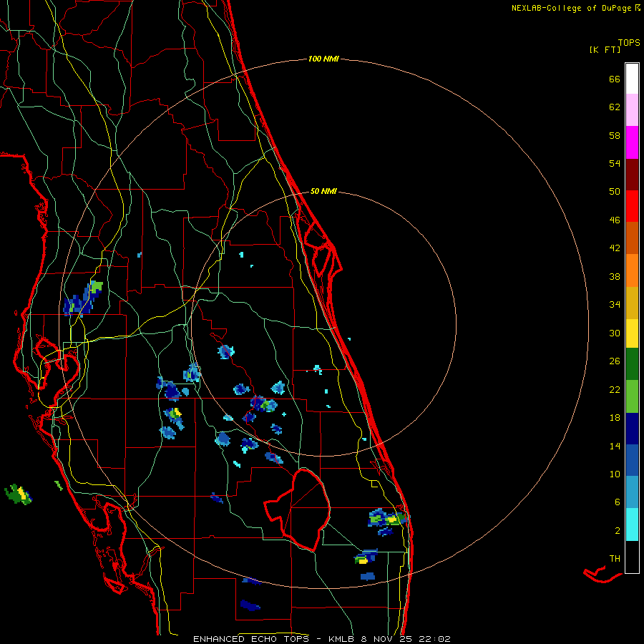The image size is (644, 644).
Task: Select the gold legend swatch beside 34
Action: click(x=632, y=303)
